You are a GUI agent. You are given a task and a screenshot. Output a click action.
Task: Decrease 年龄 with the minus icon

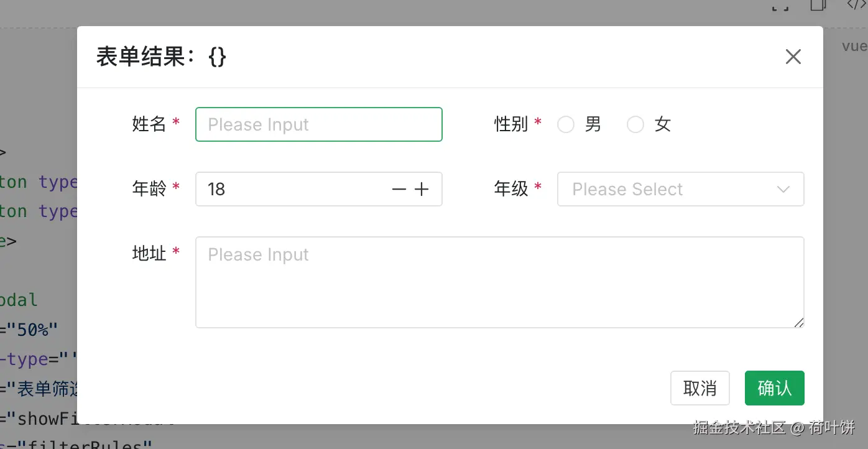click(x=399, y=189)
